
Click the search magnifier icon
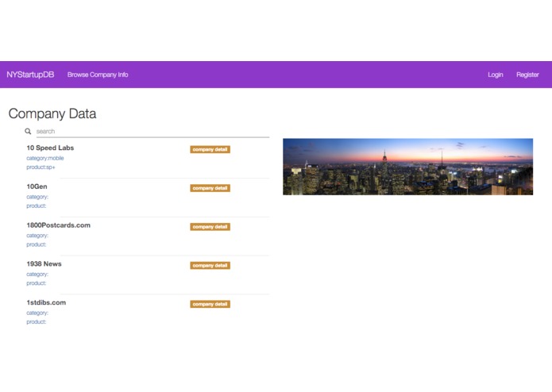coord(28,131)
